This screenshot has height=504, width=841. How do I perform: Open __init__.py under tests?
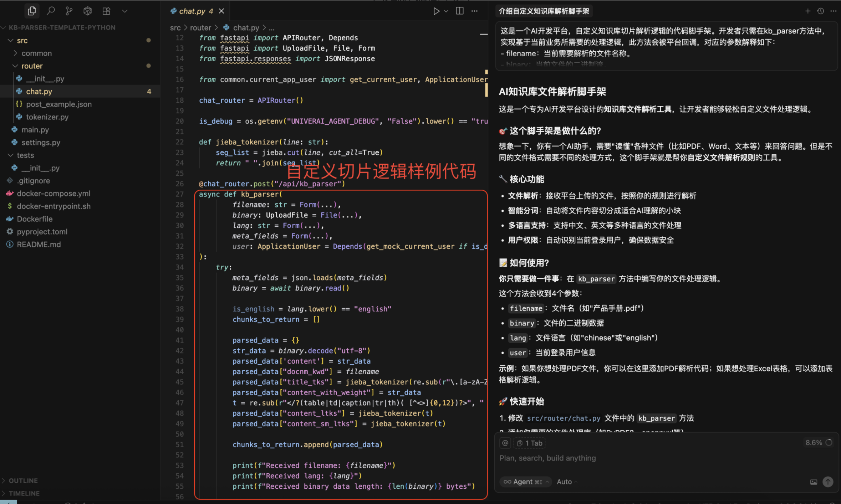pyautogui.click(x=40, y=168)
